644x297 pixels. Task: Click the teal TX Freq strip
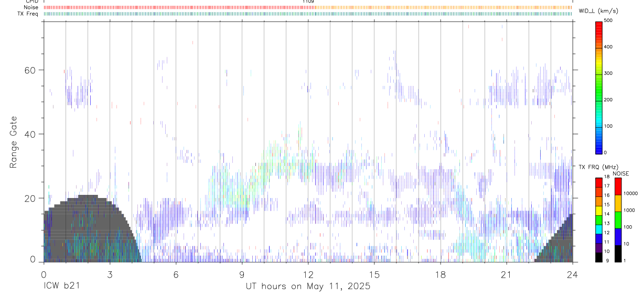click(308, 14)
